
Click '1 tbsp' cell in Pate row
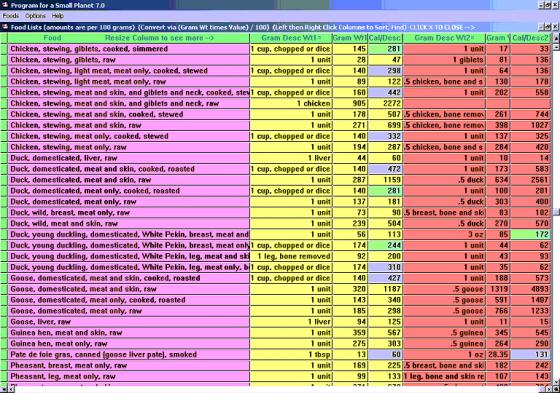click(291, 354)
